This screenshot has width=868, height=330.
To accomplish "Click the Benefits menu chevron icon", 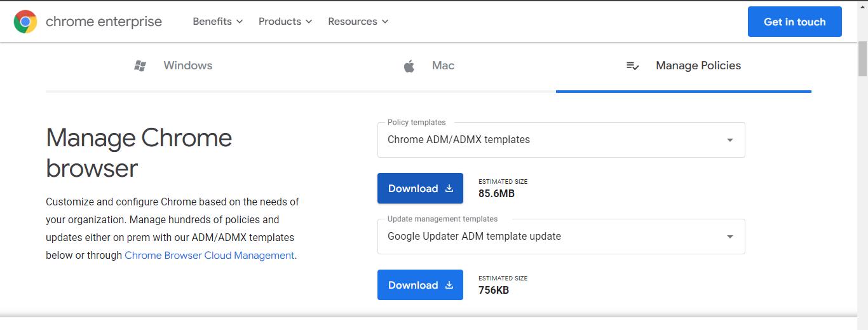I will (x=240, y=22).
